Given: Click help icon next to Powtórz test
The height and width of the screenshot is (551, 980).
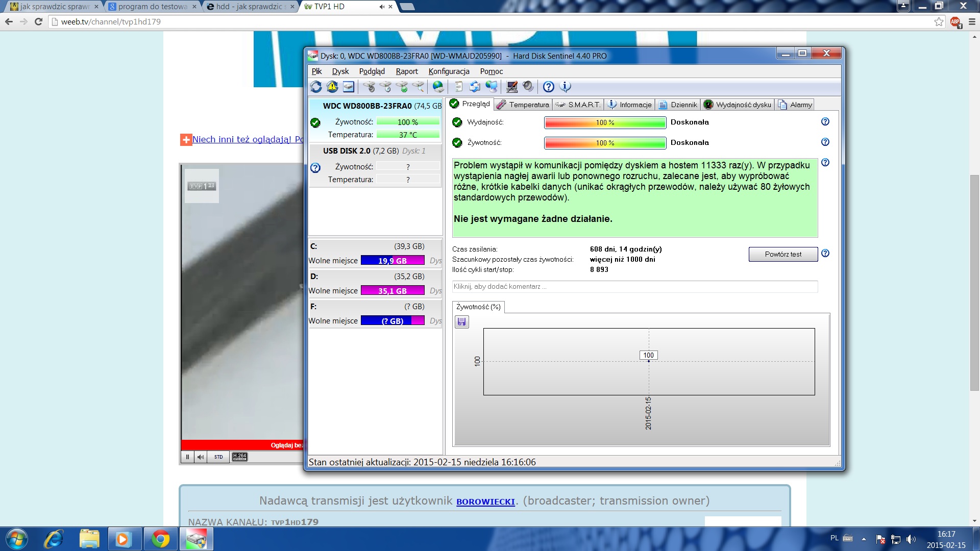Looking at the screenshot, I should click(825, 253).
